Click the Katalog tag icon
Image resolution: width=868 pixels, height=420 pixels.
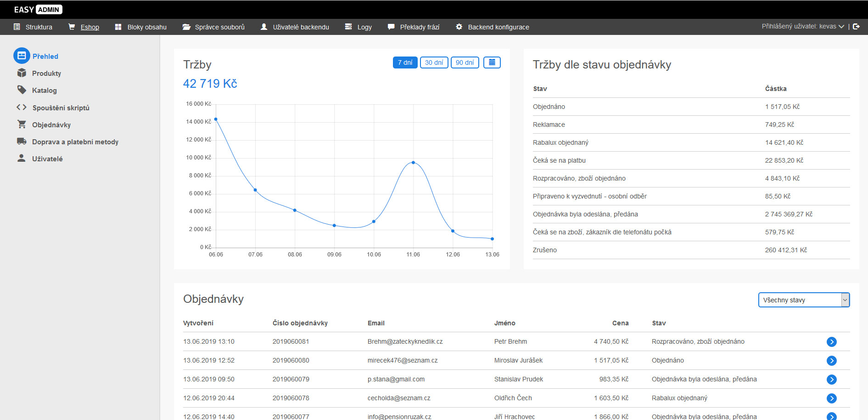click(22, 90)
